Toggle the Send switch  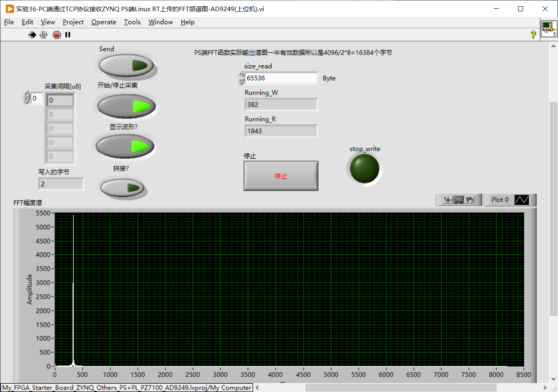pyautogui.click(x=126, y=66)
